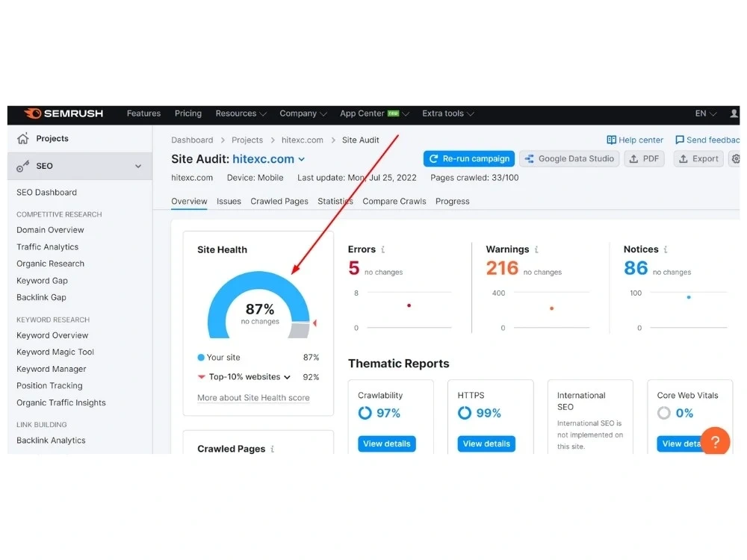
Task: Click the Crawled Pages info icon
Action: (273, 449)
